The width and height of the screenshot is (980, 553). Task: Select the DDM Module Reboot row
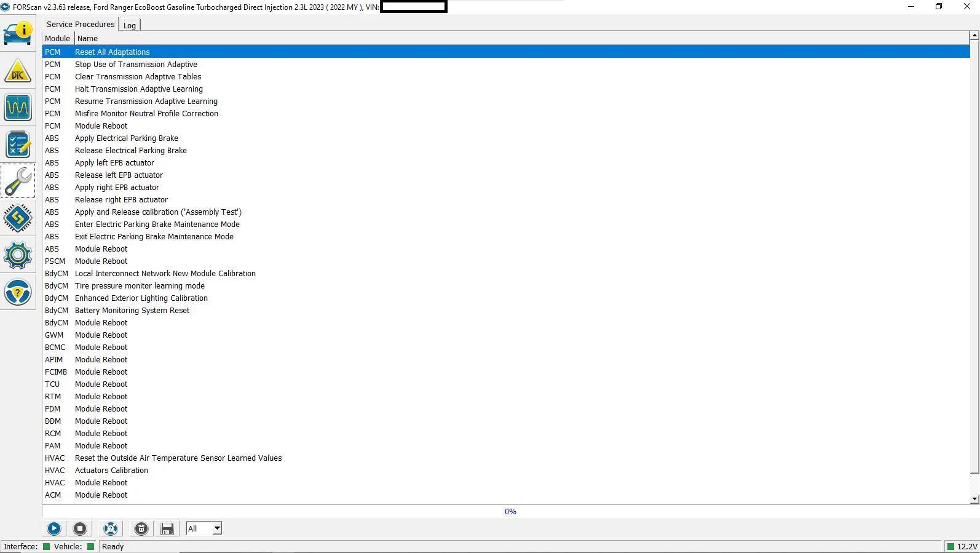click(506, 421)
